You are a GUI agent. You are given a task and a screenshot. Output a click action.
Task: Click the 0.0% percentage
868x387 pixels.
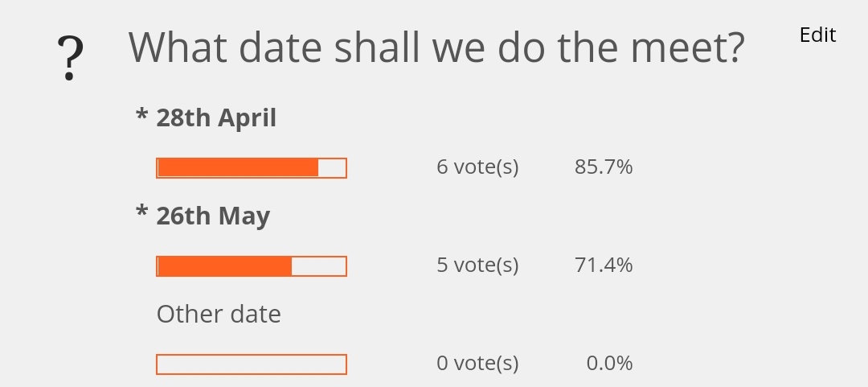[x=609, y=363]
